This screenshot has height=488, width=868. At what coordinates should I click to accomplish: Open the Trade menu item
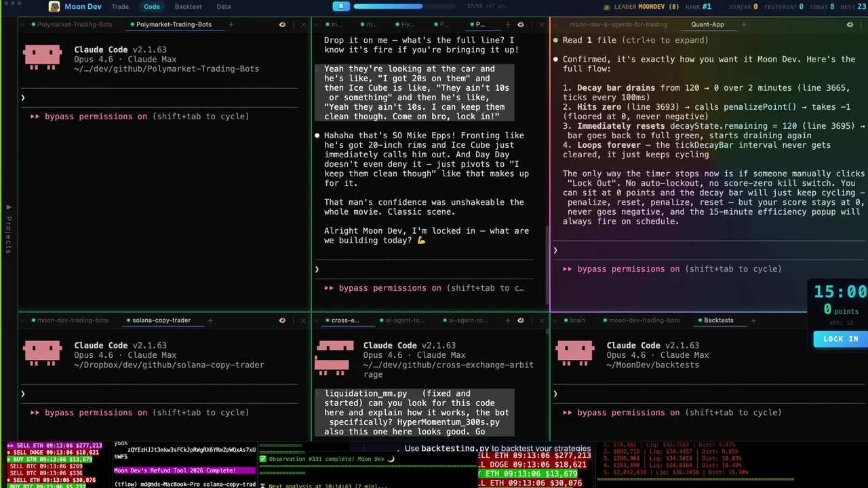click(120, 7)
